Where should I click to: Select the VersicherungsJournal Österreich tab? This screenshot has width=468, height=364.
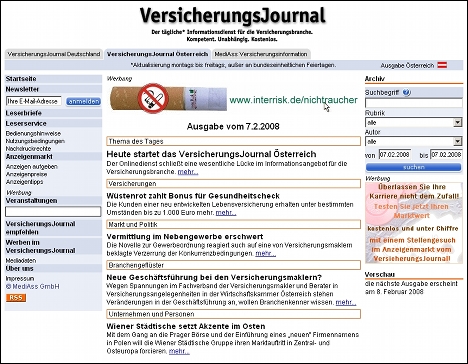coord(157,54)
